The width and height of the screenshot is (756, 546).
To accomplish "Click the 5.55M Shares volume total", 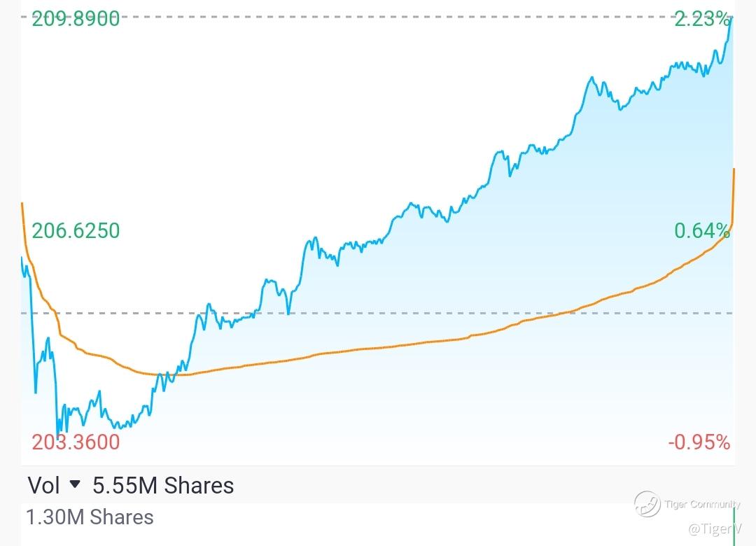I will pos(163,485).
